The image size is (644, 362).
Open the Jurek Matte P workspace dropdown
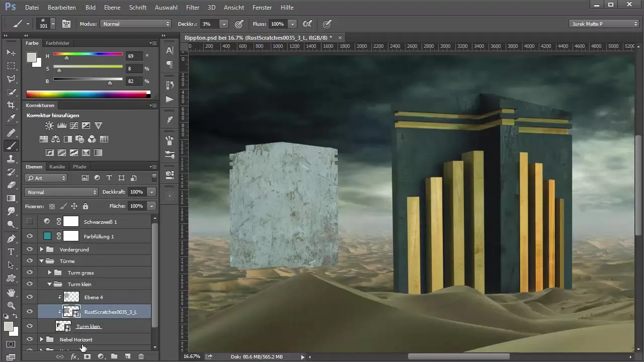pos(604,24)
